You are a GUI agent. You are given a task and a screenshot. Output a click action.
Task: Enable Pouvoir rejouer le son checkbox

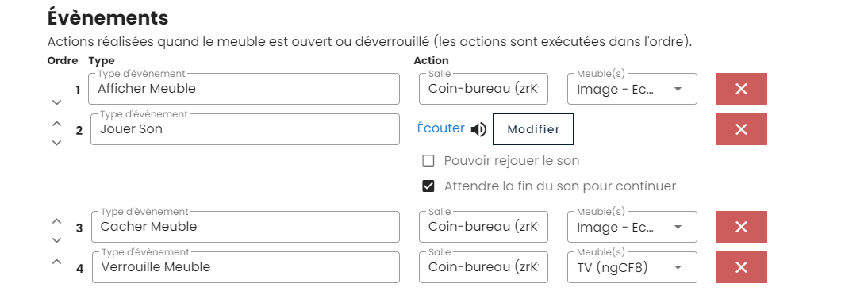[x=428, y=161]
